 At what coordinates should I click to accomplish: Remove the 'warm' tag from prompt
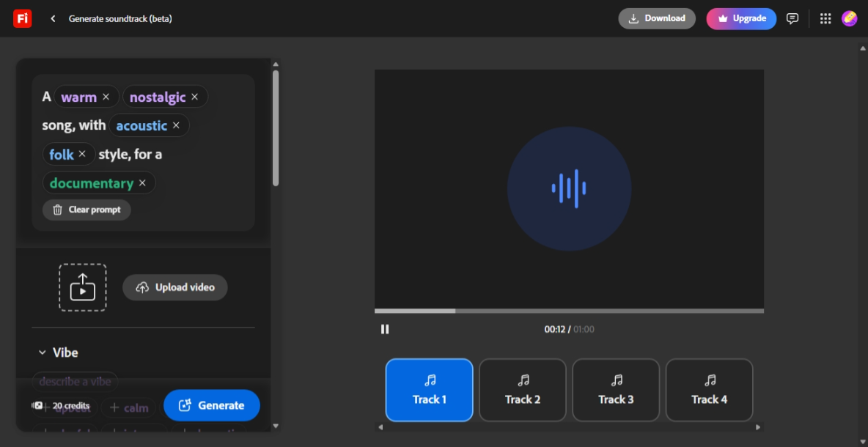(106, 97)
